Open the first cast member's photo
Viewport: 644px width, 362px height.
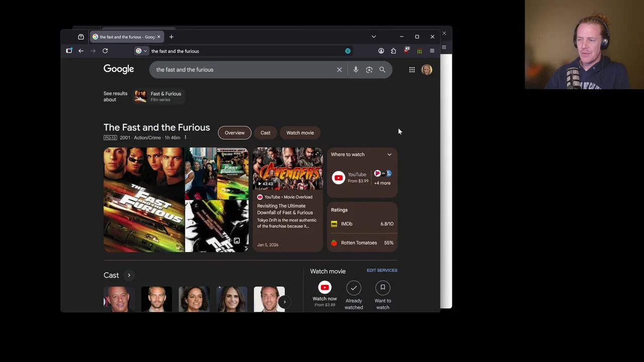pyautogui.click(x=119, y=299)
